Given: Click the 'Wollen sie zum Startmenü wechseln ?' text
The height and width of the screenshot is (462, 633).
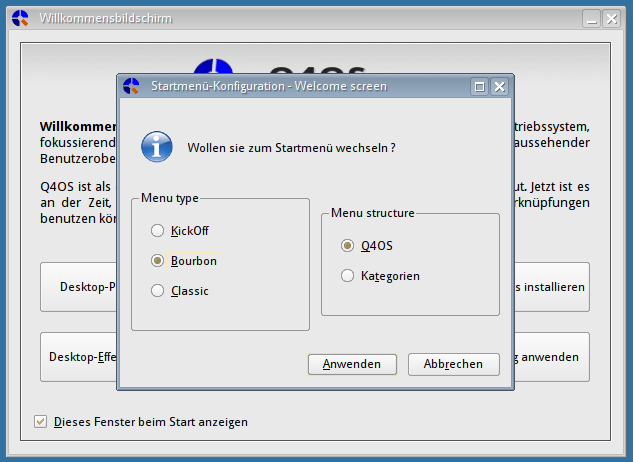Looking at the screenshot, I should tap(291, 148).
